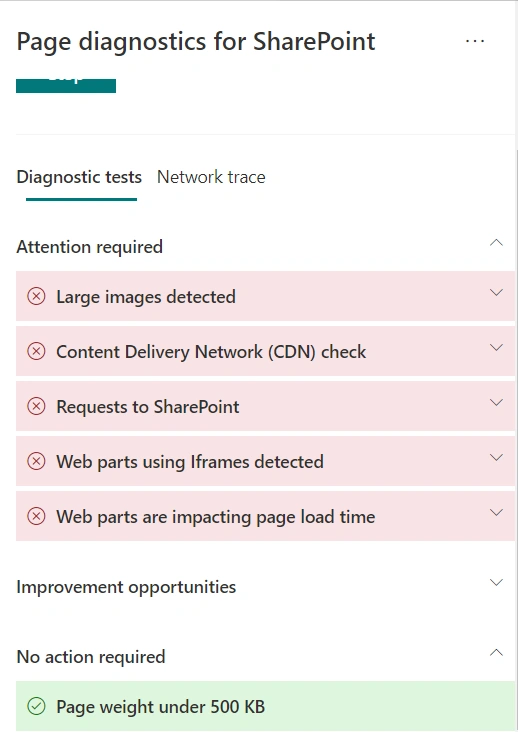Expand Web parts using Iframes detected chevron

click(496, 458)
